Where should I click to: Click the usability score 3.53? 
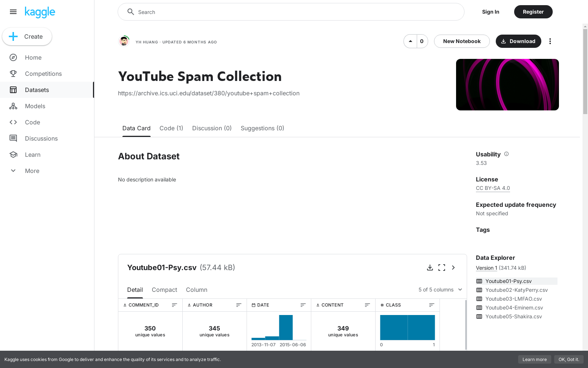pyautogui.click(x=481, y=163)
